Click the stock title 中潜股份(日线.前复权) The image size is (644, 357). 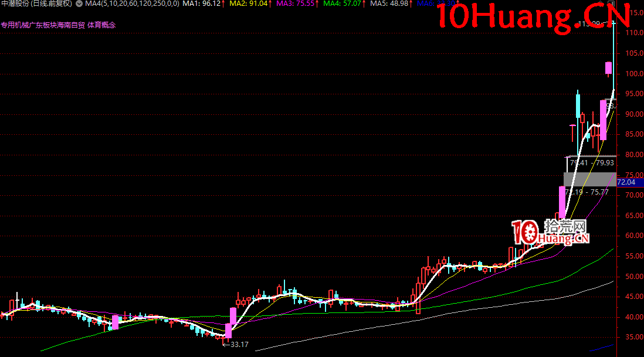[37, 4]
